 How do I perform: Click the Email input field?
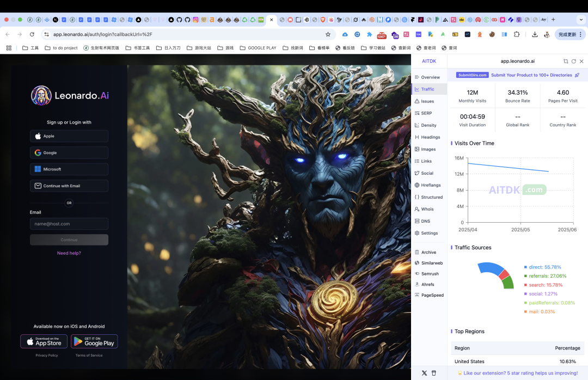(69, 224)
